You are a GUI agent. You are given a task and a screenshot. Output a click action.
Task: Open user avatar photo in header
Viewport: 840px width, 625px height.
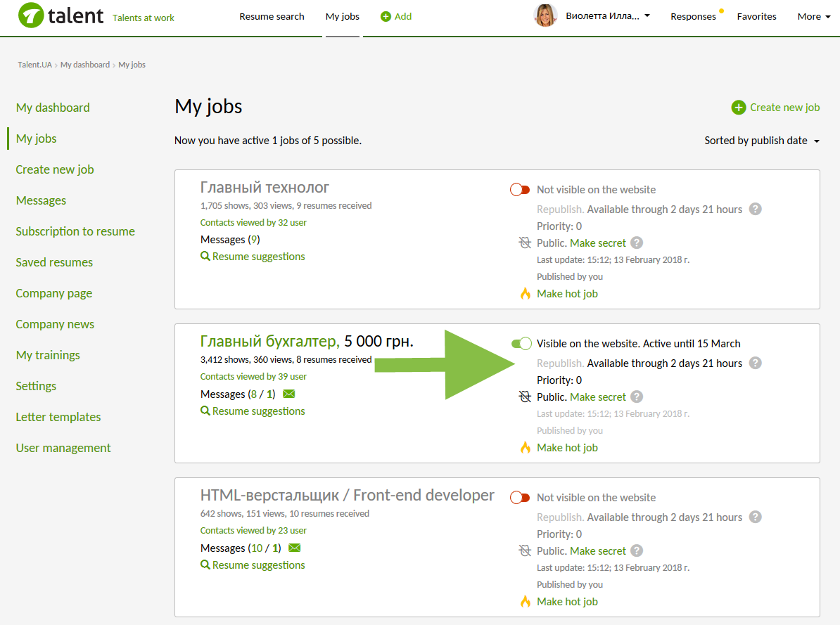tap(545, 15)
